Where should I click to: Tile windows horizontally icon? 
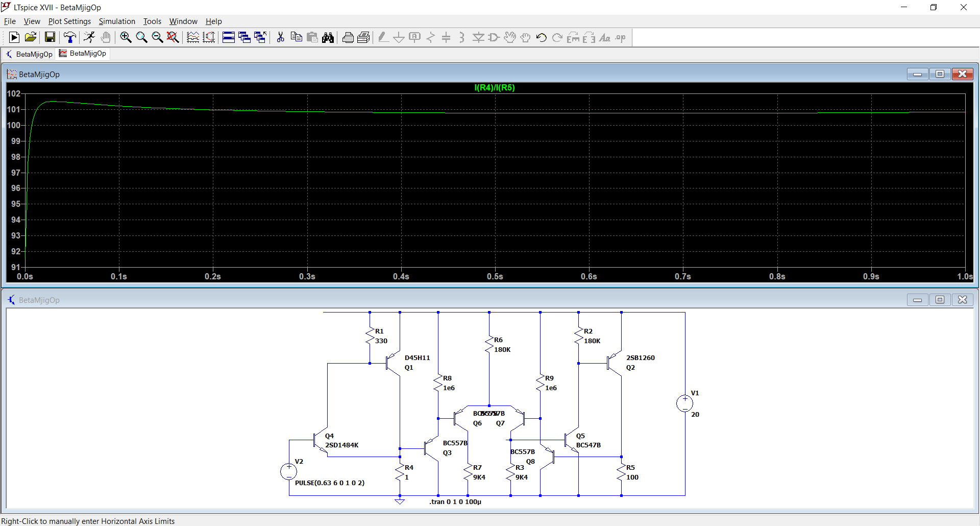click(229, 37)
